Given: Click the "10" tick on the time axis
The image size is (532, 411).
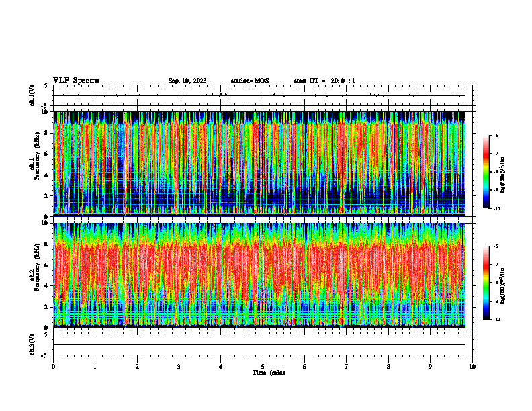Looking at the screenshot, I should (472, 367).
